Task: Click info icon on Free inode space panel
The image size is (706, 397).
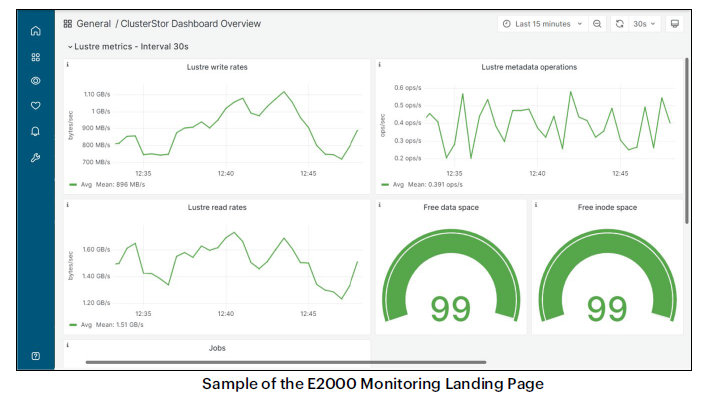Action: (x=536, y=205)
